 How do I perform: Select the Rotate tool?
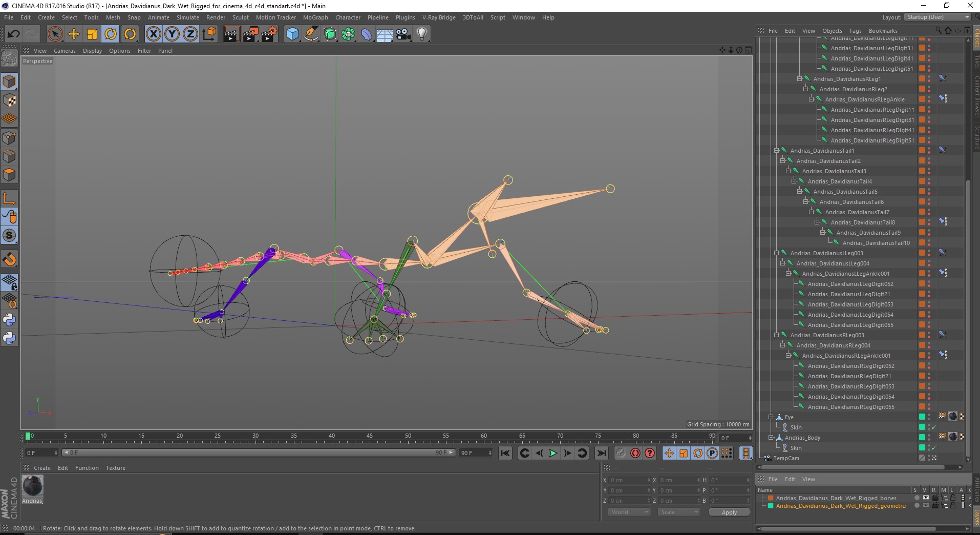(111, 34)
